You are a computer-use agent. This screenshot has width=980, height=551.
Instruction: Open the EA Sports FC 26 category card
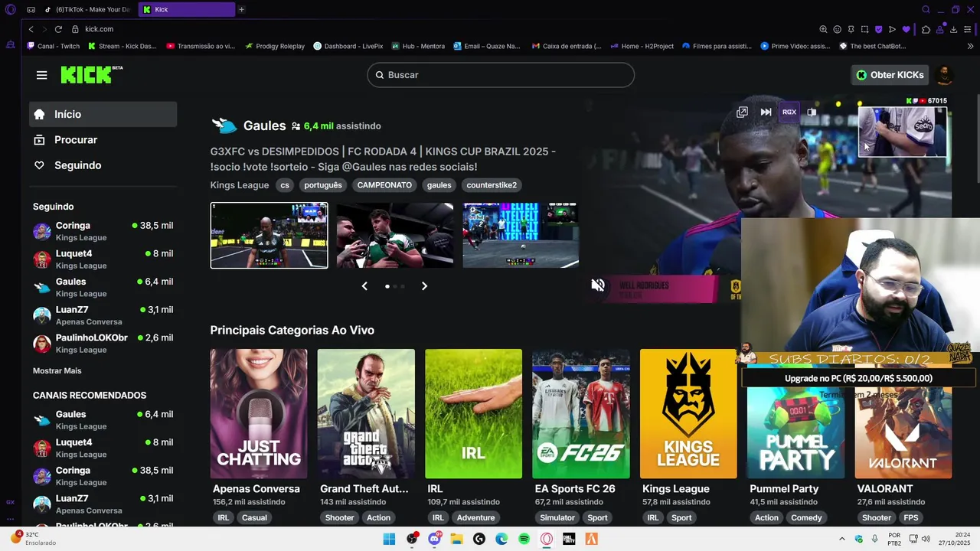pos(581,414)
